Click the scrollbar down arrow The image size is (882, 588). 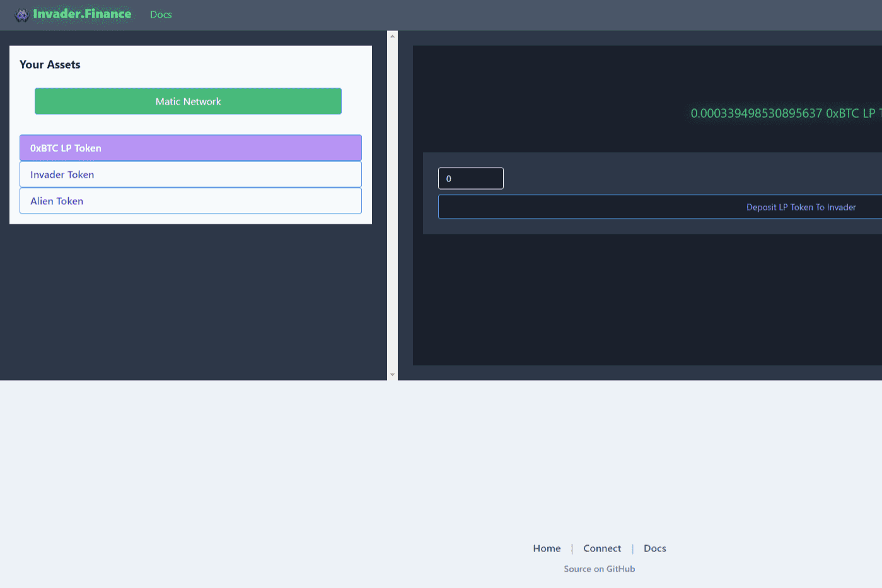pos(392,374)
